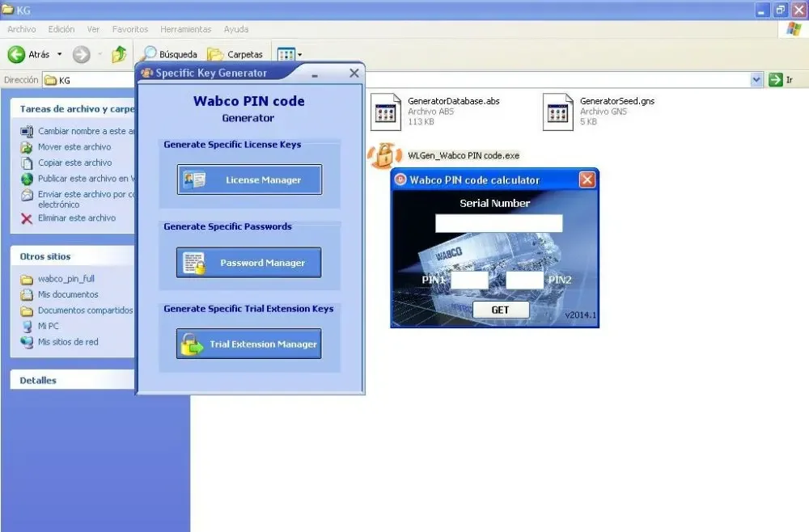Select the WLGen_Wabco PIN code.exe file name
The image size is (809, 532).
coord(464,156)
